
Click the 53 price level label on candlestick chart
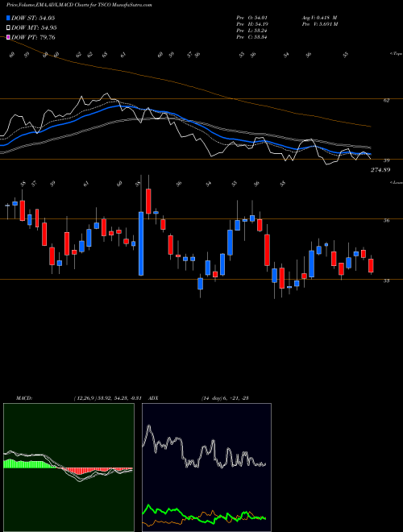click(x=386, y=281)
